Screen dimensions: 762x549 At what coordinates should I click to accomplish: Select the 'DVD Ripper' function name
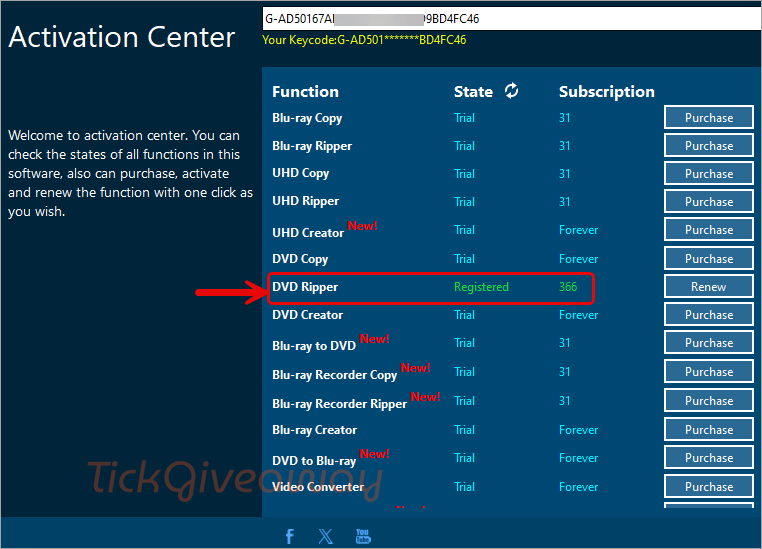pyautogui.click(x=305, y=287)
